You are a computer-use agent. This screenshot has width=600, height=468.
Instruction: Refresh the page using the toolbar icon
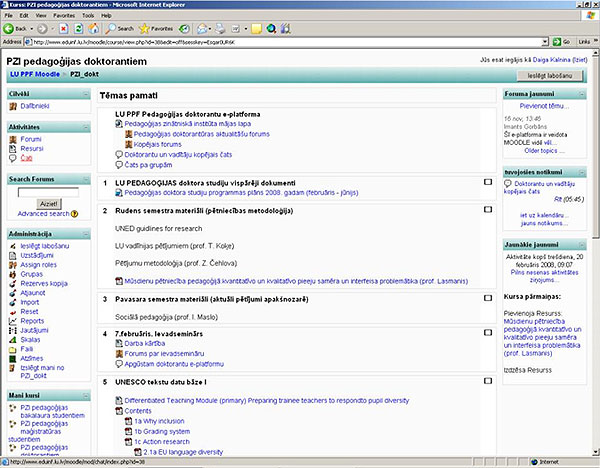[78, 29]
